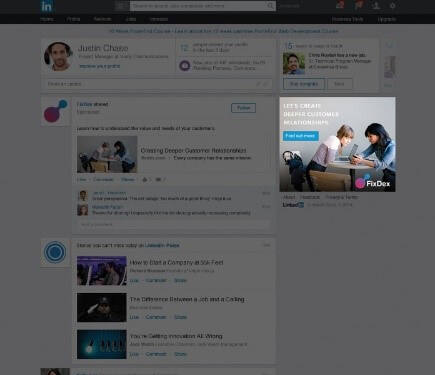Click first commenter's avatar above Meredith's
Viewport: 435px width, 375px height.
point(82,196)
